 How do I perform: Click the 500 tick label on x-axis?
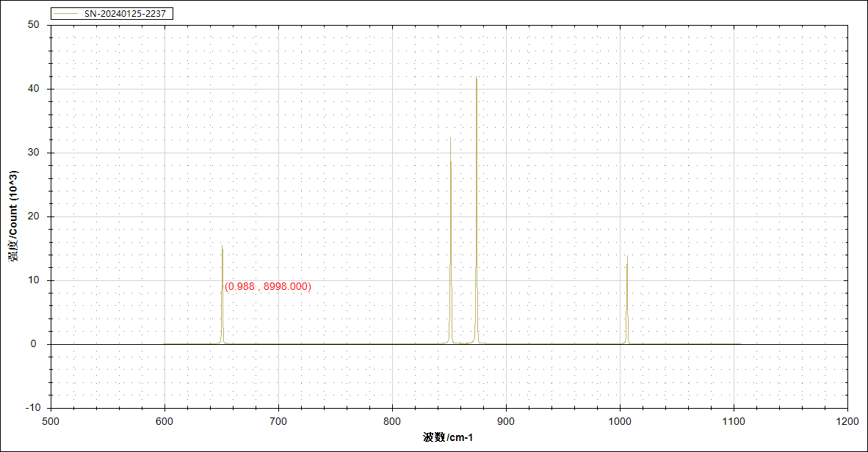(x=51, y=422)
